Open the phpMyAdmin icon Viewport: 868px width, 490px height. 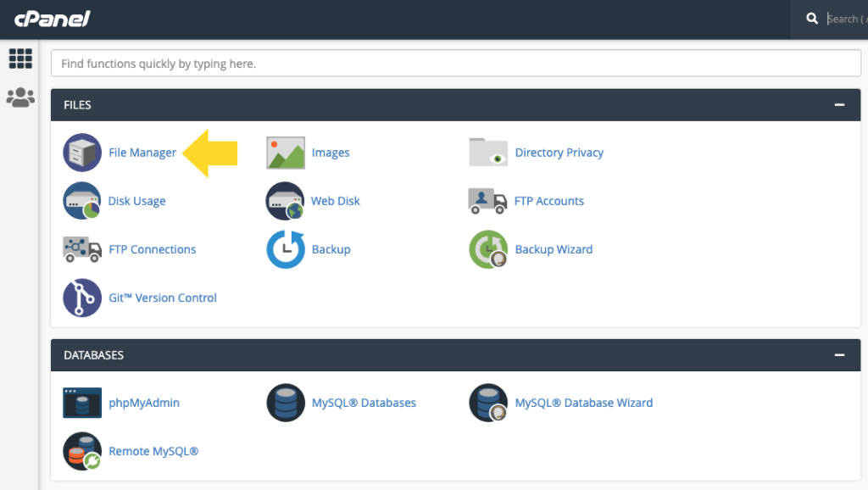click(x=82, y=403)
